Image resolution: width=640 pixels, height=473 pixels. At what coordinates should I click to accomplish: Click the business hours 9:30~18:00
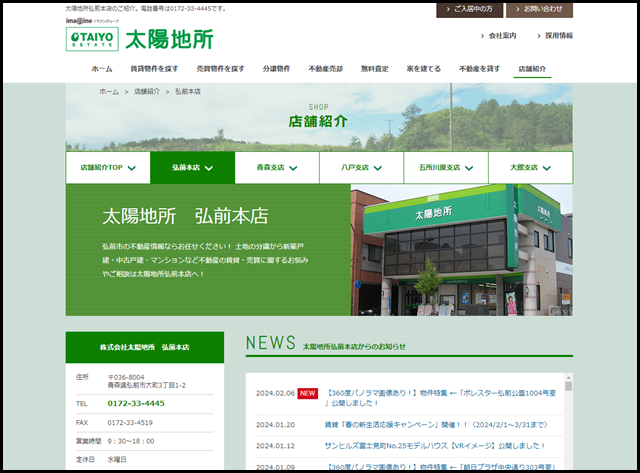pyautogui.click(x=131, y=441)
